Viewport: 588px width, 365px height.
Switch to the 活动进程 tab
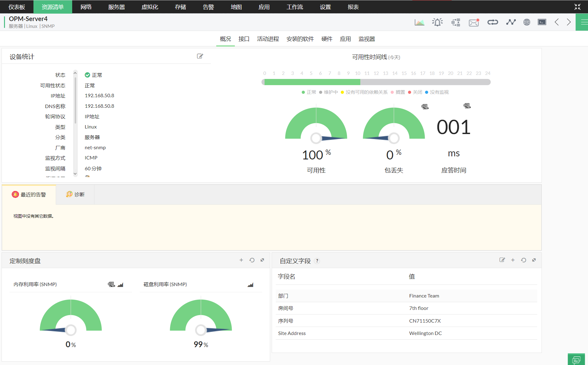(268, 39)
